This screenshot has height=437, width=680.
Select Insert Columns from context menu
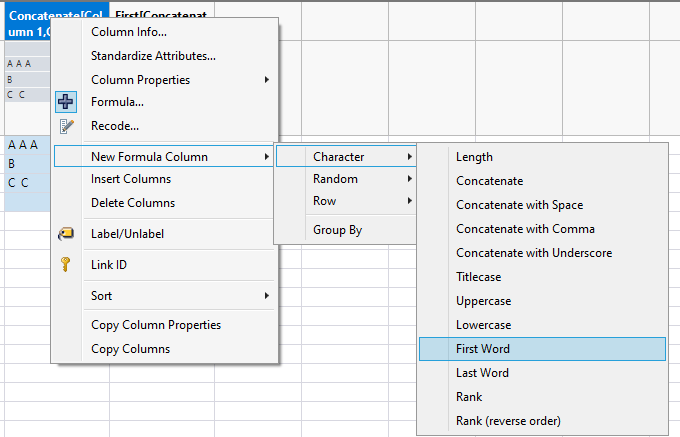(131, 179)
